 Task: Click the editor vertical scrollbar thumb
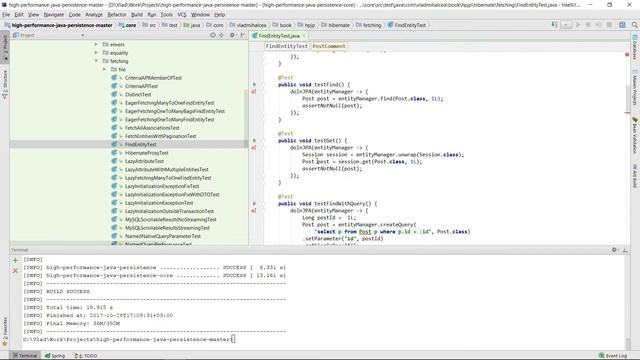[627, 99]
